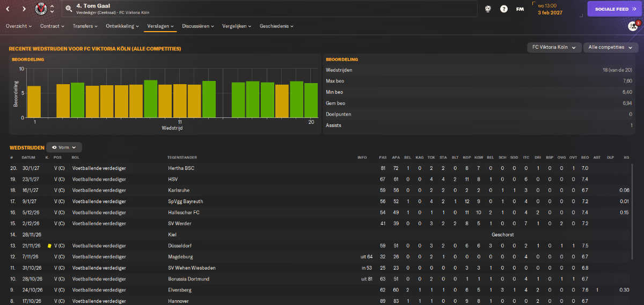Click the search magnifier icon
644x305 pixels.
68,9
